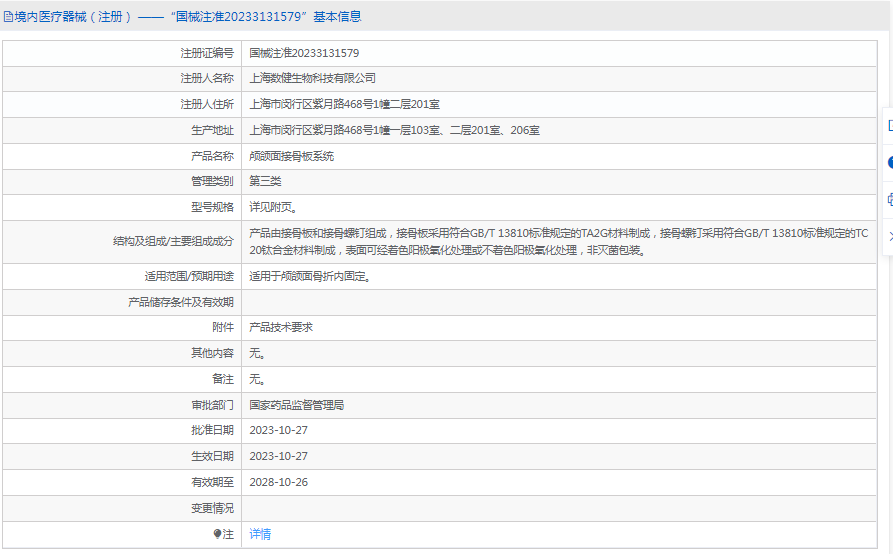Click the 审批部门 row label
This screenshot has height=554, width=893.
point(212,405)
